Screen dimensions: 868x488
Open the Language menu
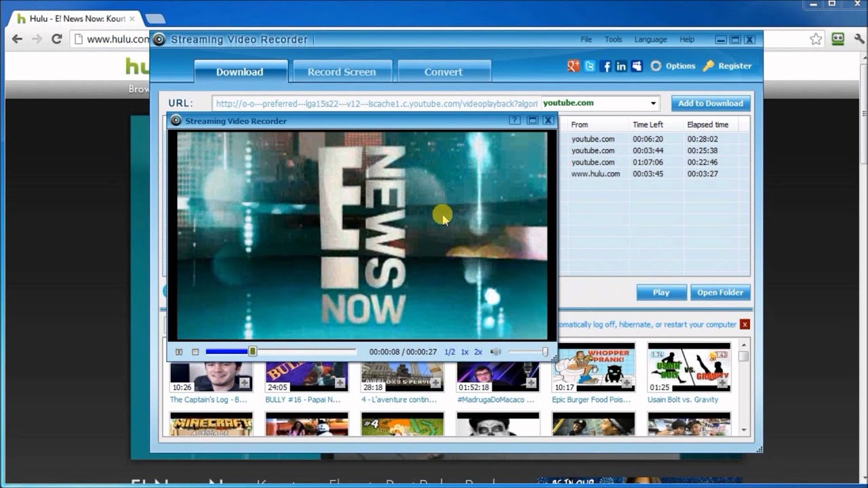650,40
